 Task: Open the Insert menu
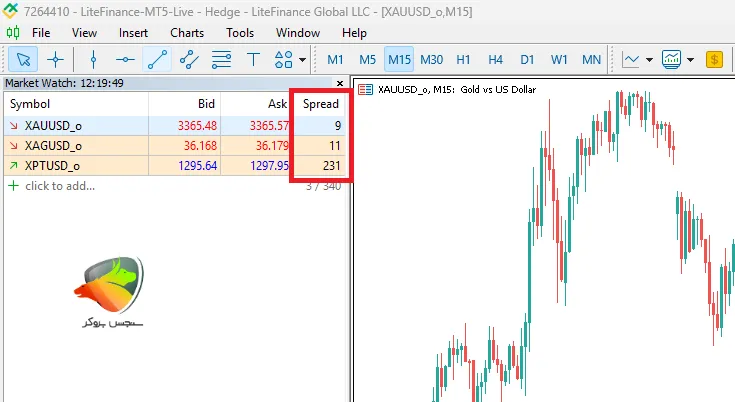click(133, 32)
